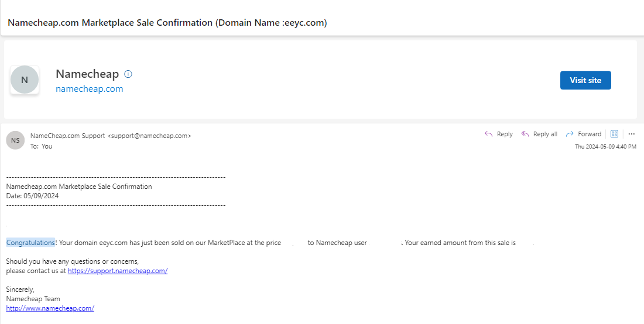Open the namecheap.com link under Namecheap heading
The image size is (644, 324).
click(90, 88)
